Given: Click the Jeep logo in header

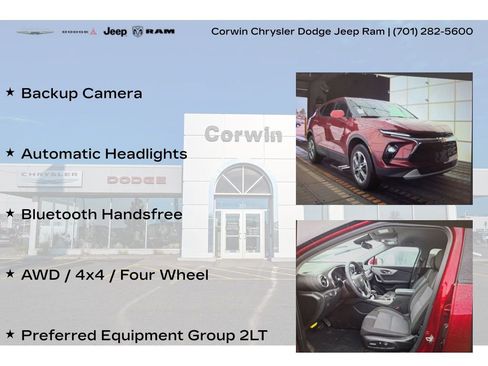Looking at the screenshot, I should tap(115, 32).
